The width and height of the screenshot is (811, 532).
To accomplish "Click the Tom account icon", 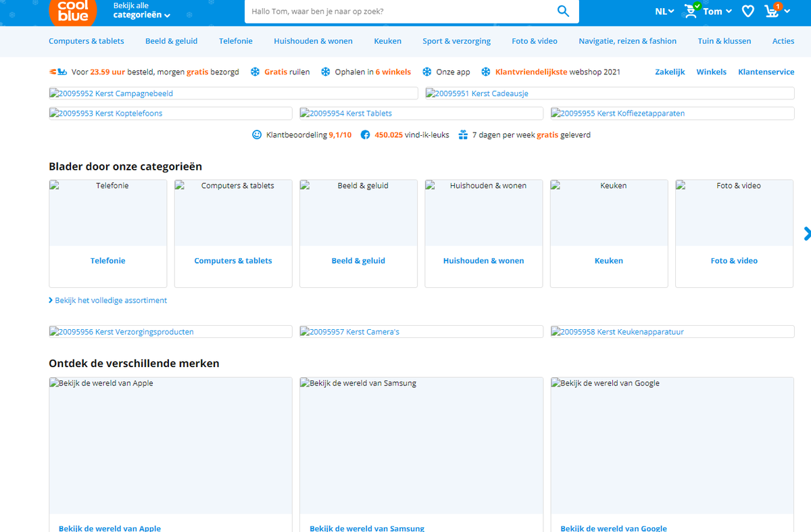I will [x=691, y=10].
